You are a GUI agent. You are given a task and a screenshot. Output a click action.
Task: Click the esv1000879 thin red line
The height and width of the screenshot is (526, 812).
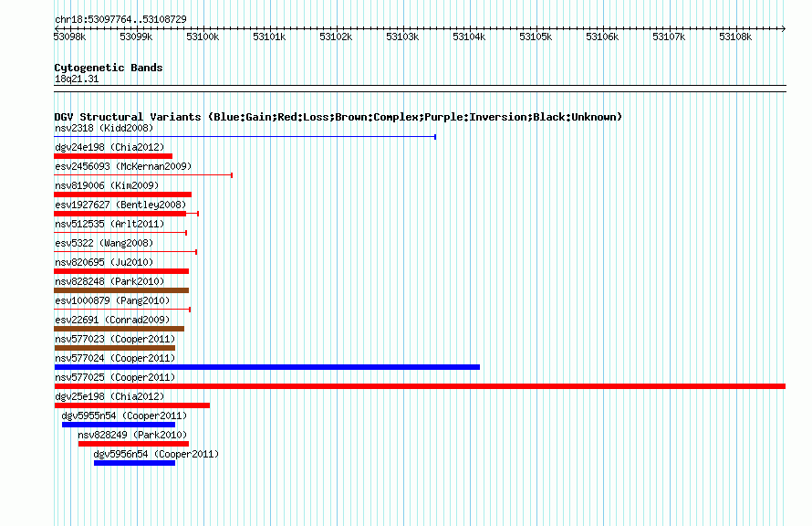pos(122,310)
